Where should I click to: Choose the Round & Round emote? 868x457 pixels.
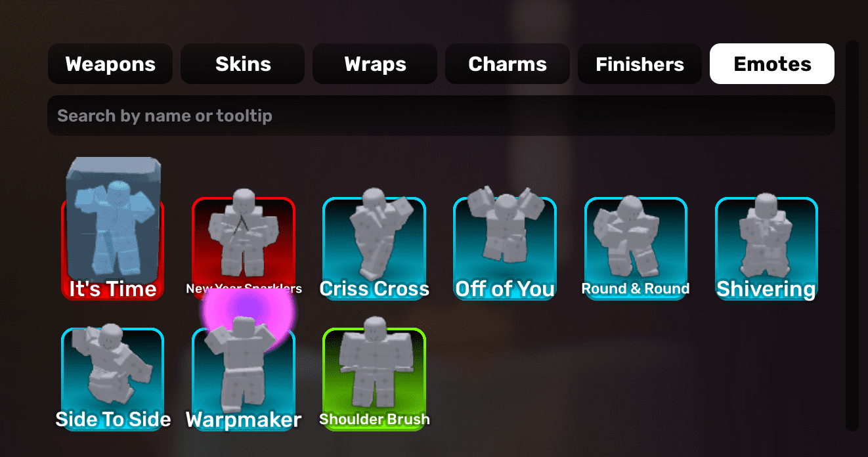[x=636, y=248]
